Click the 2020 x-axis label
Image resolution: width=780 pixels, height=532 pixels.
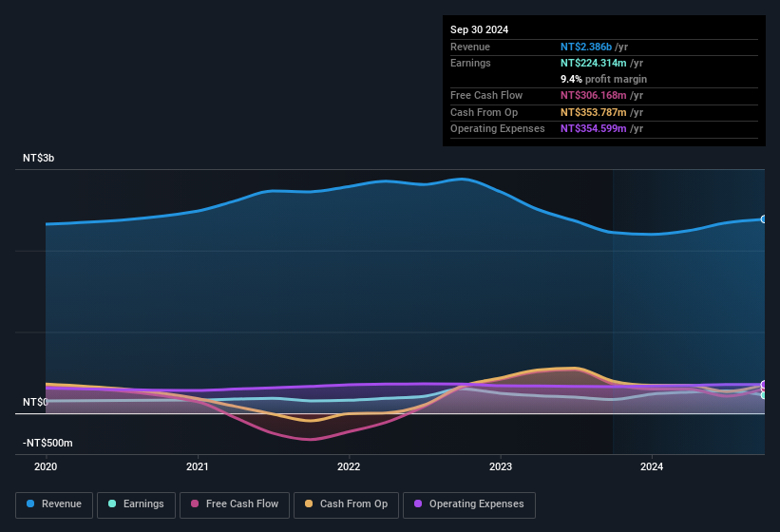46,466
